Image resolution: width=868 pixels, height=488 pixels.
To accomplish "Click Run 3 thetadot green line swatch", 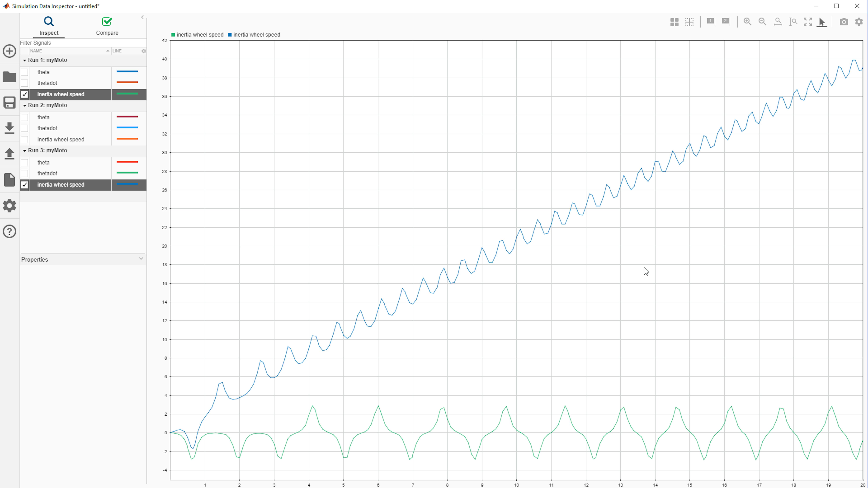I will pyautogui.click(x=127, y=172).
